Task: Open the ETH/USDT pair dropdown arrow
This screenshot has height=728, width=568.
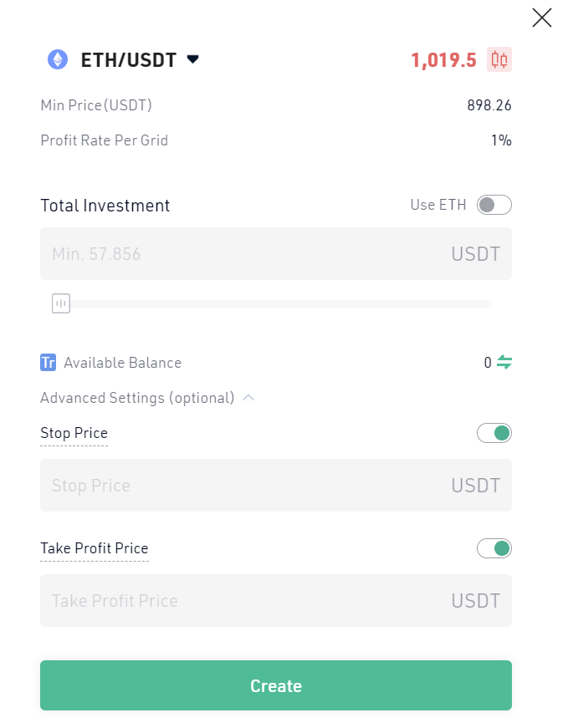Action: click(193, 59)
